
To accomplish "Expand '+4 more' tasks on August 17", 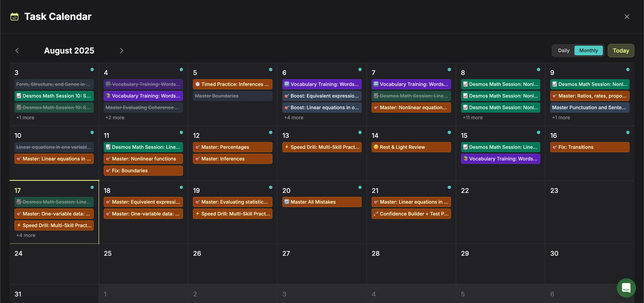I will (26, 235).
